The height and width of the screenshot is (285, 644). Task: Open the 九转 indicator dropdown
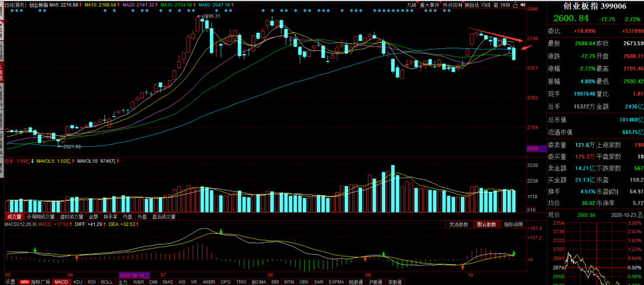pyautogui.click(x=412, y=5)
